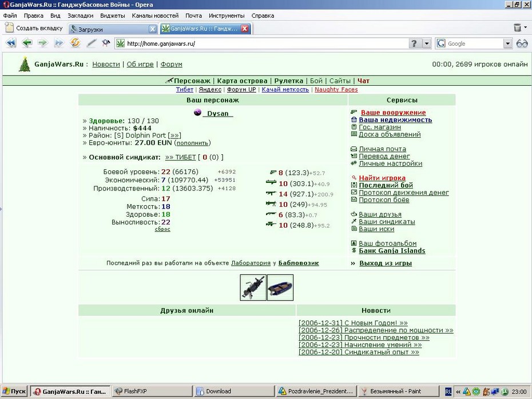Open the Бабловозик link
Screen dimensions: 532x399
(299, 263)
